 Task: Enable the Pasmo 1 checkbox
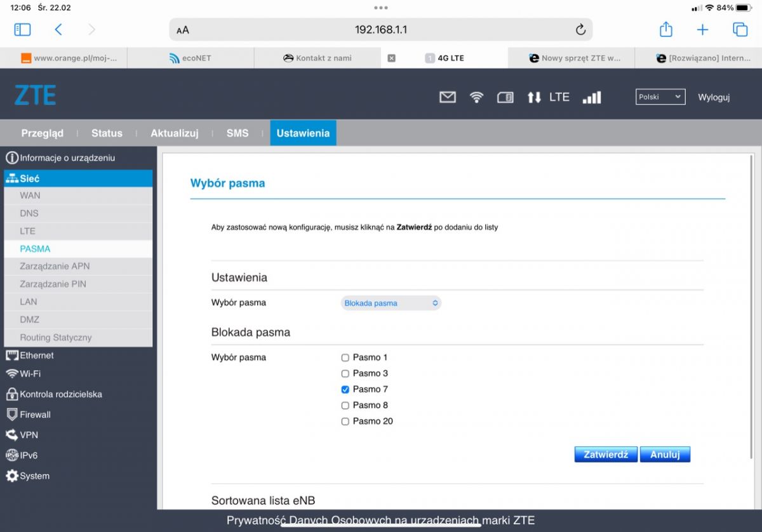point(345,357)
